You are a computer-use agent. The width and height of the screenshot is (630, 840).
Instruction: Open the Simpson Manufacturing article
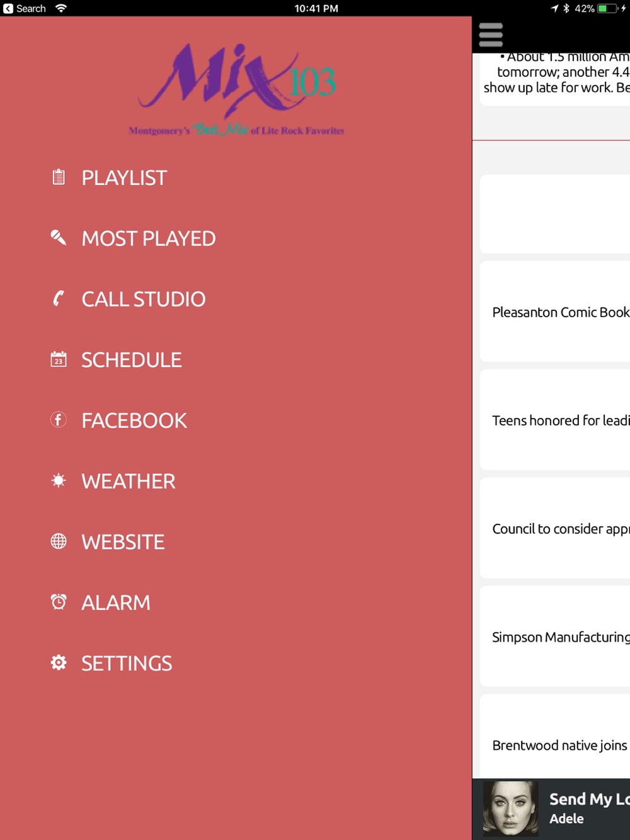pos(555,637)
